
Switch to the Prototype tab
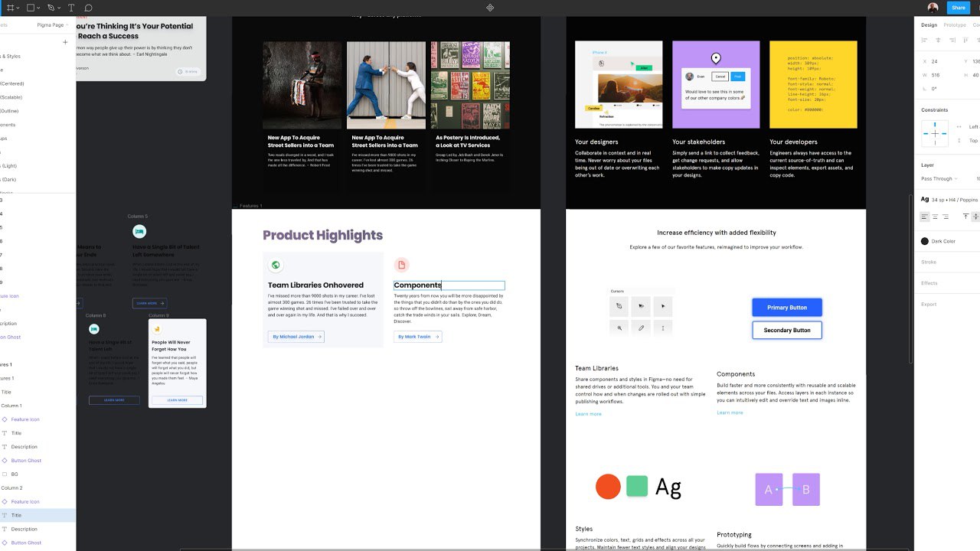click(x=955, y=25)
